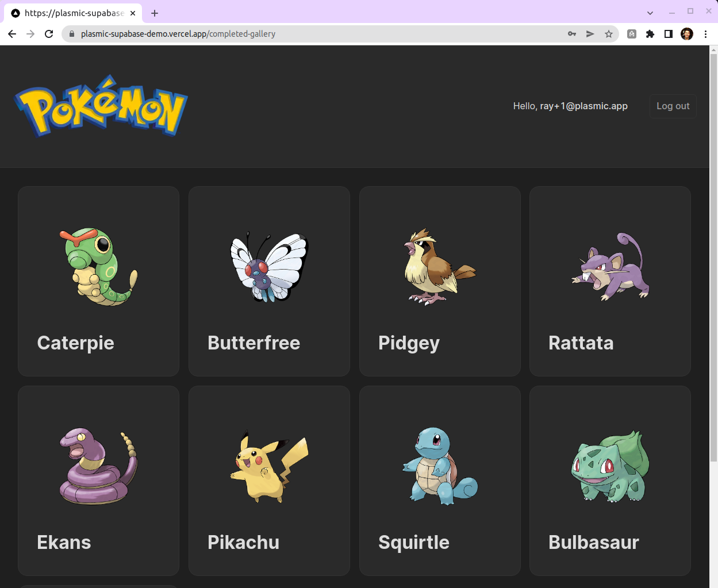Screen dimensions: 718x588
Task: Open the Chrome three-dot menu
Action: click(x=705, y=34)
